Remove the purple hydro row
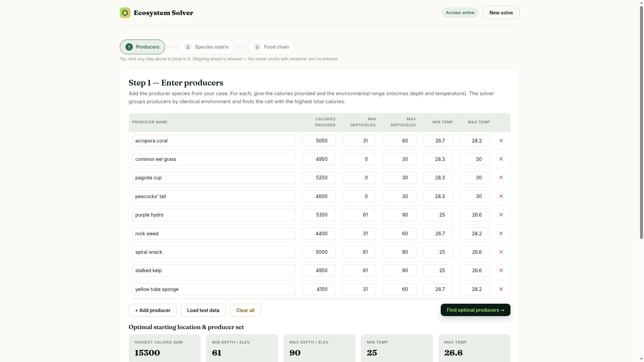The image size is (644, 362). [501, 215]
